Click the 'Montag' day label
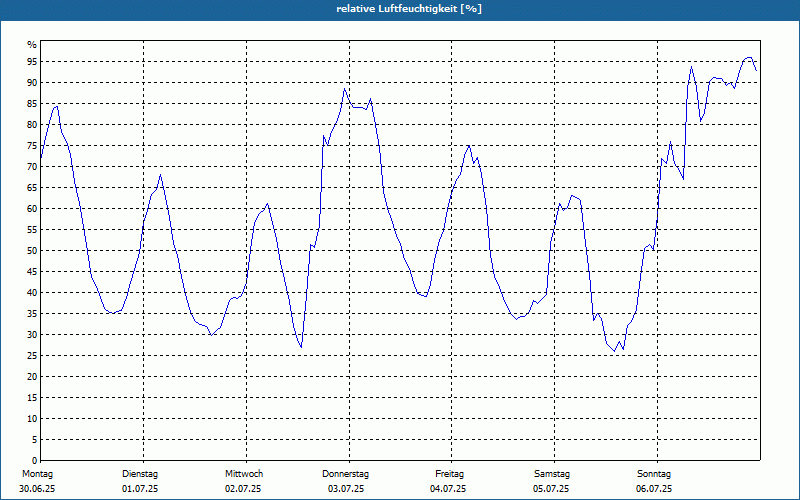The height and width of the screenshot is (500, 800). coord(38,474)
